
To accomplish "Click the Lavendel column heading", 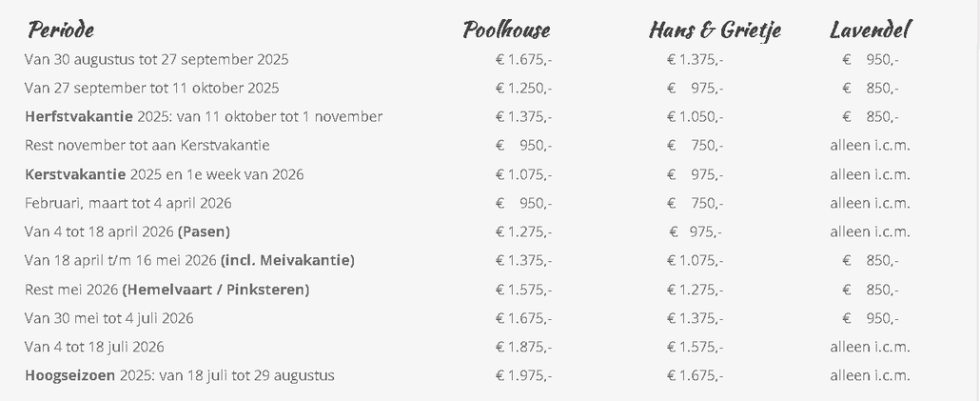I will [x=870, y=30].
